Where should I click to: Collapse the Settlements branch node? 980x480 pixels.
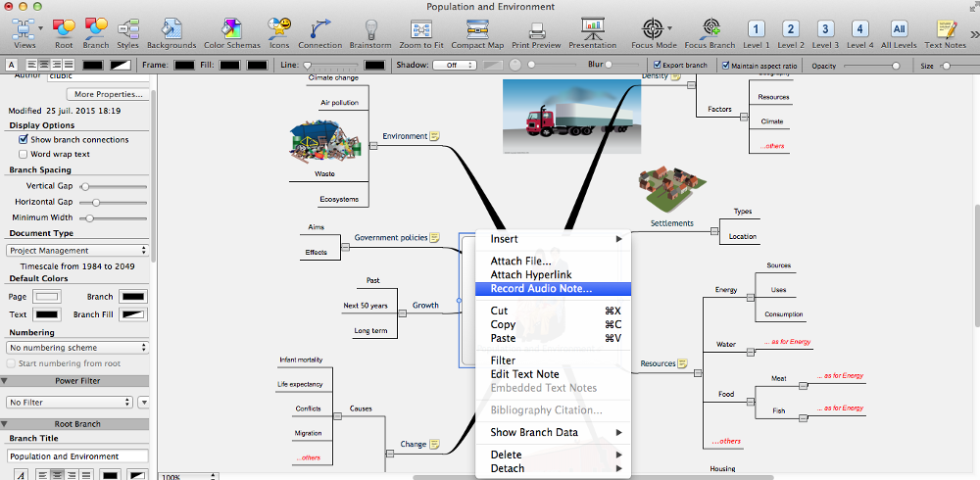point(714,231)
